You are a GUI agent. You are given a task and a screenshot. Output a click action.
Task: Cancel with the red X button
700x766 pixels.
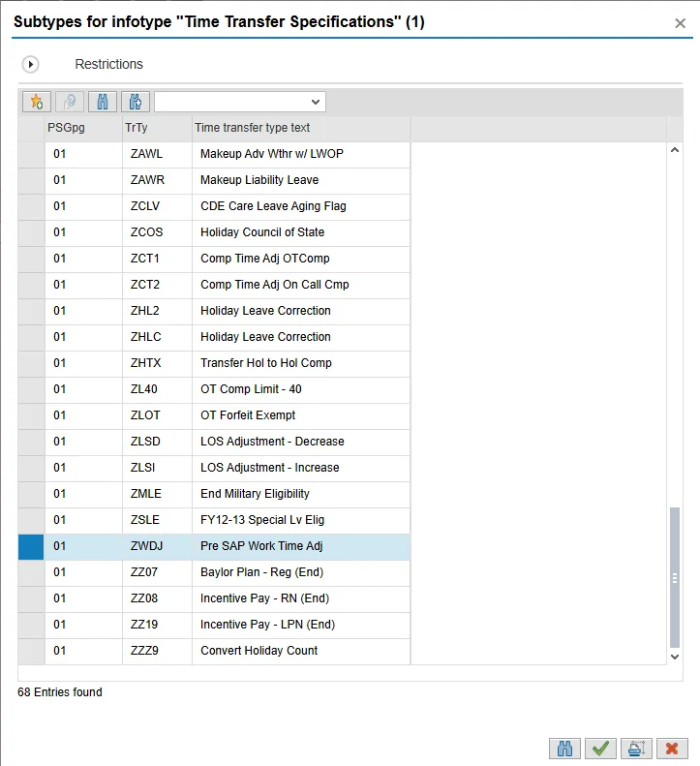[671, 749]
